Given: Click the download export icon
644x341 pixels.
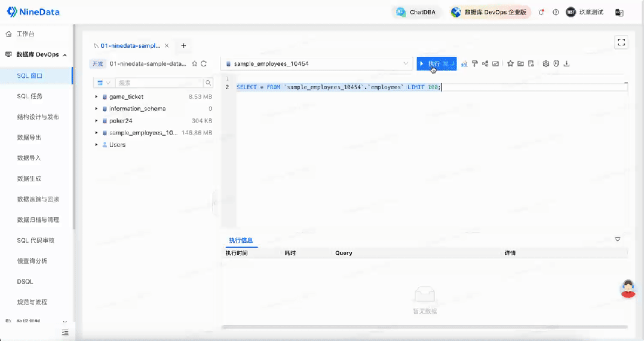Looking at the screenshot, I should (567, 64).
